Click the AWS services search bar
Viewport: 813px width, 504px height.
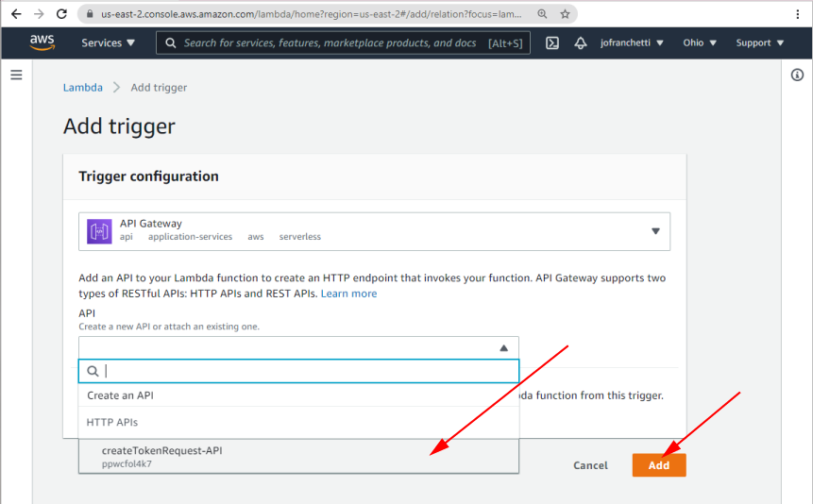[x=343, y=43]
